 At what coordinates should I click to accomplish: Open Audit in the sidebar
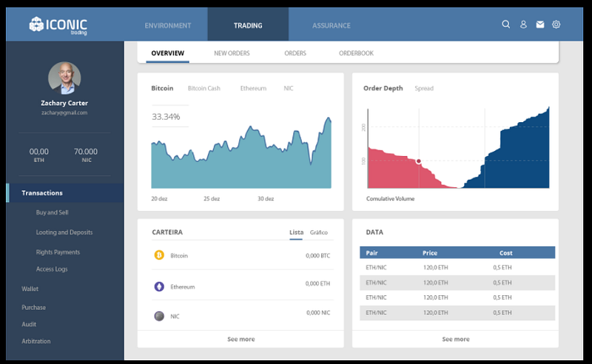[x=29, y=324]
